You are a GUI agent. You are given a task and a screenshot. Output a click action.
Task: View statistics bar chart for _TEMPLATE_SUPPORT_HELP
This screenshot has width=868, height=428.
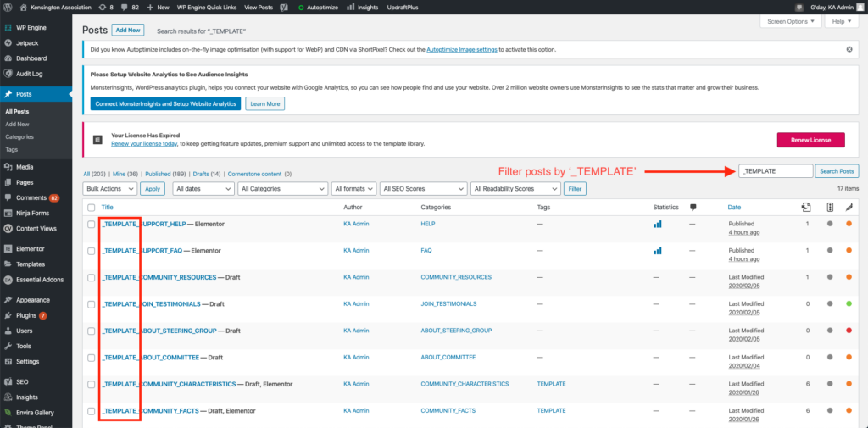(x=657, y=224)
